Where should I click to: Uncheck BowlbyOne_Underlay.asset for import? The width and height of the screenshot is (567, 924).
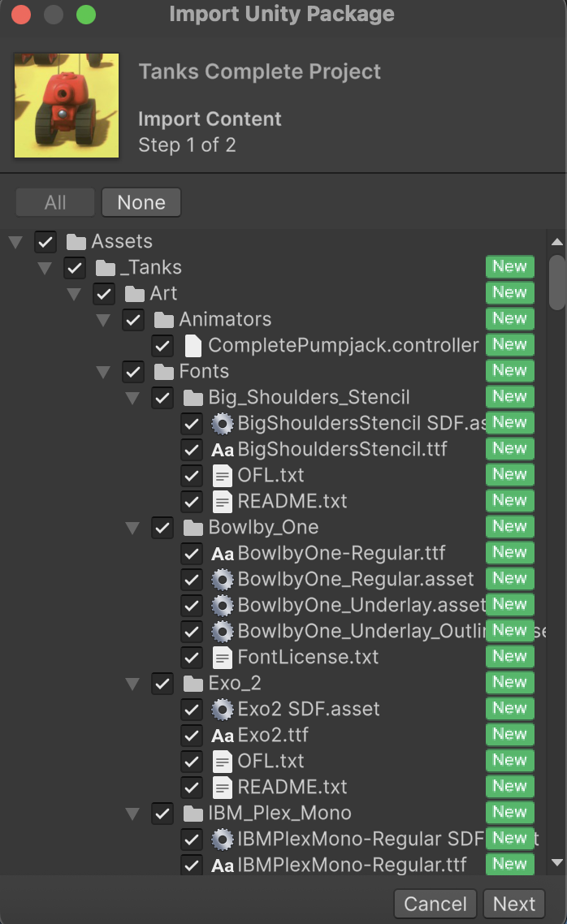pyautogui.click(x=192, y=605)
